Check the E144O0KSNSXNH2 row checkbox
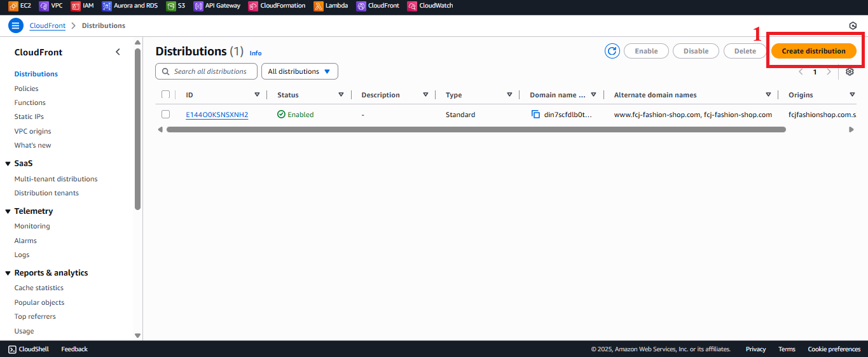The height and width of the screenshot is (357, 868). coord(166,115)
